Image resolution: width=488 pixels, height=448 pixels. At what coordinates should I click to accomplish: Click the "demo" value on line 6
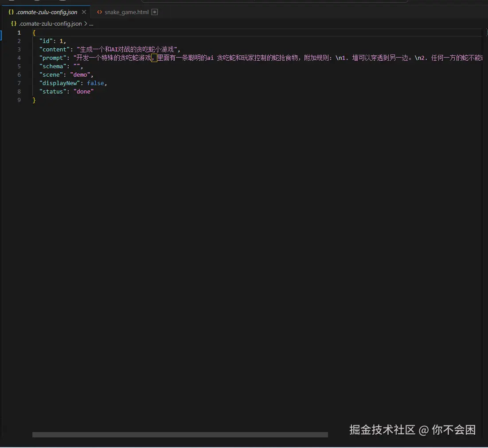coord(80,74)
